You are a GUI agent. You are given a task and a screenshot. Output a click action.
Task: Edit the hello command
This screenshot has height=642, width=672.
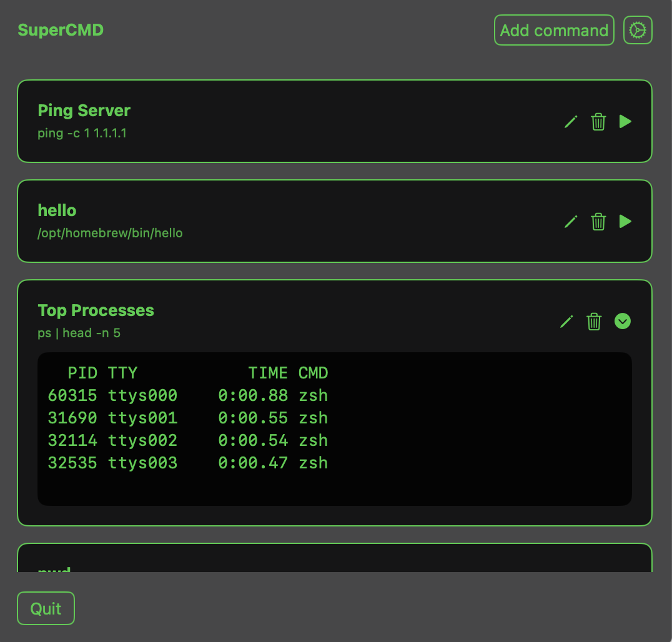tap(570, 222)
